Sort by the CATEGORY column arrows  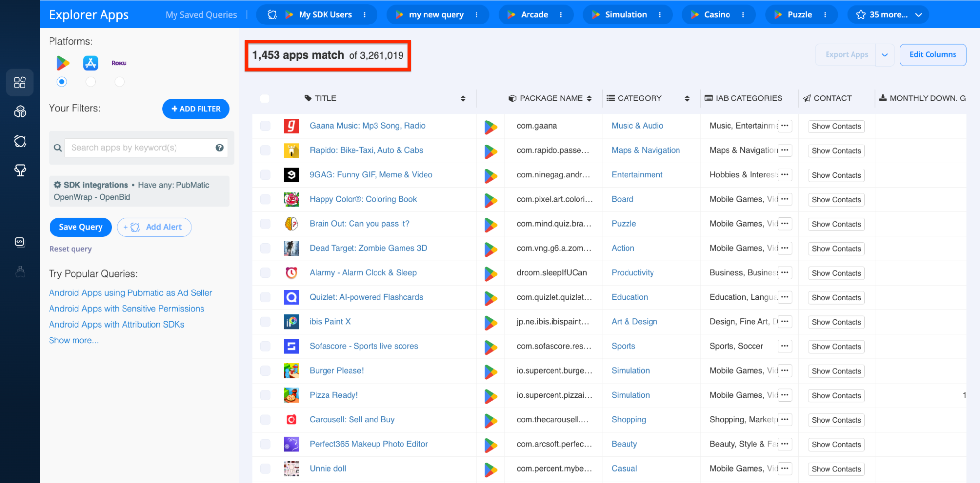687,98
